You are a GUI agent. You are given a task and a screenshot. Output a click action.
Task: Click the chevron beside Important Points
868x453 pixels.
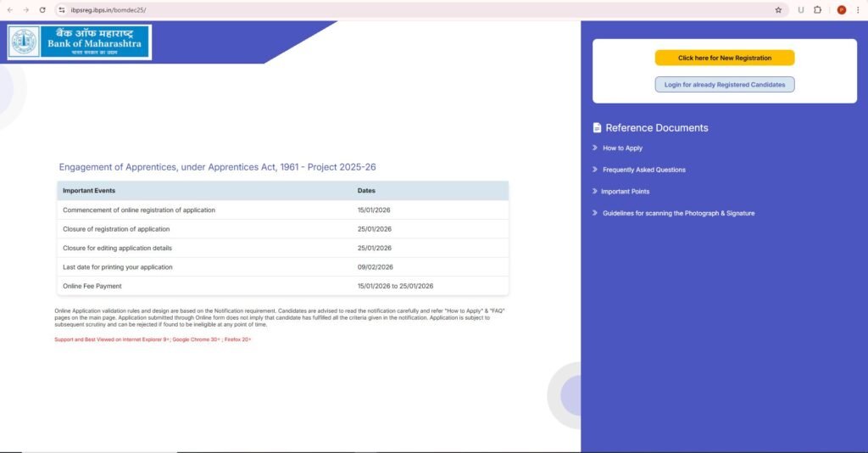[x=595, y=192]
